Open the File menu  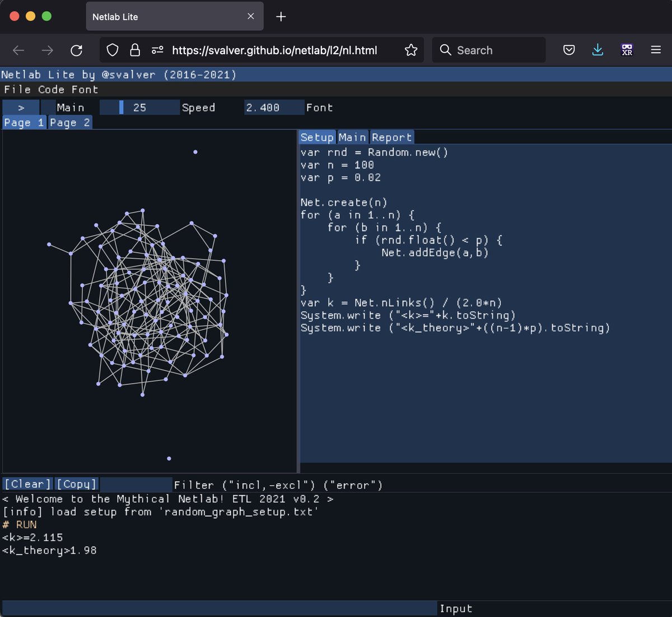click(x=17, y=90)
